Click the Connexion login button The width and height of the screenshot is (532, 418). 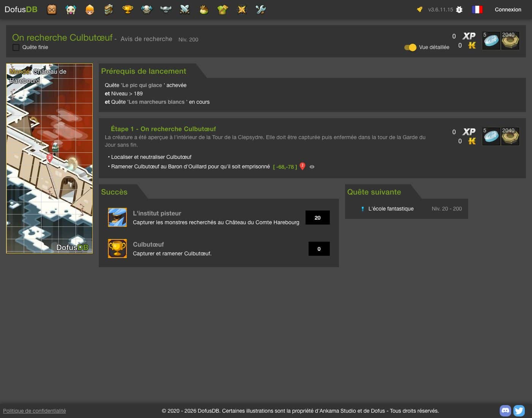pos(508,9)
